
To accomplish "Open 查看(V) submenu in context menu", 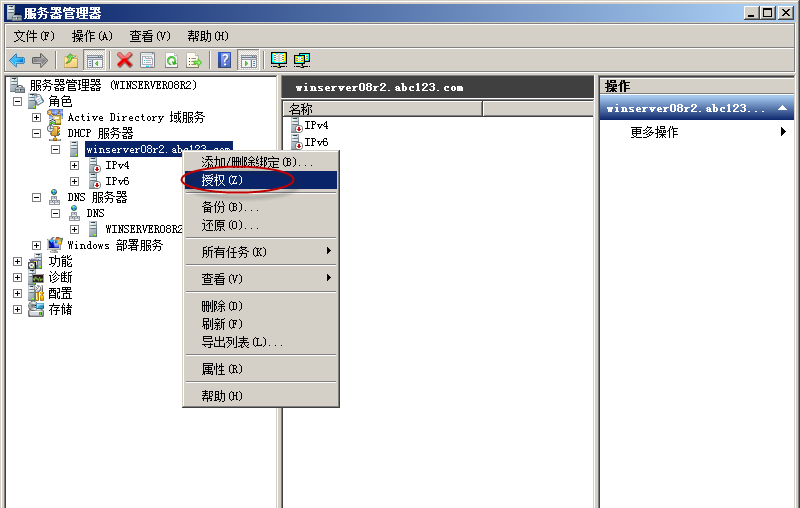I will tap(261, 278).
